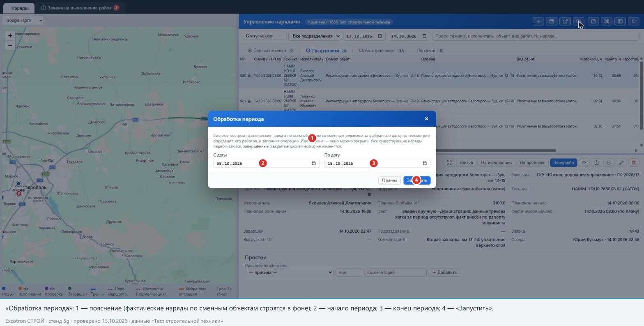644x326 pixels.
Task: Open calendar picker of the С даты field
Action: (x=314, y=163)
